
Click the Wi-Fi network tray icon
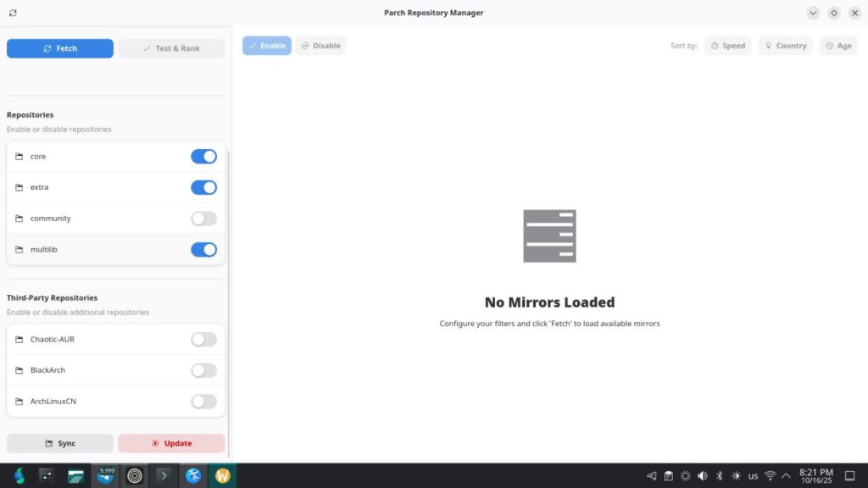click(x=770, y=476)
